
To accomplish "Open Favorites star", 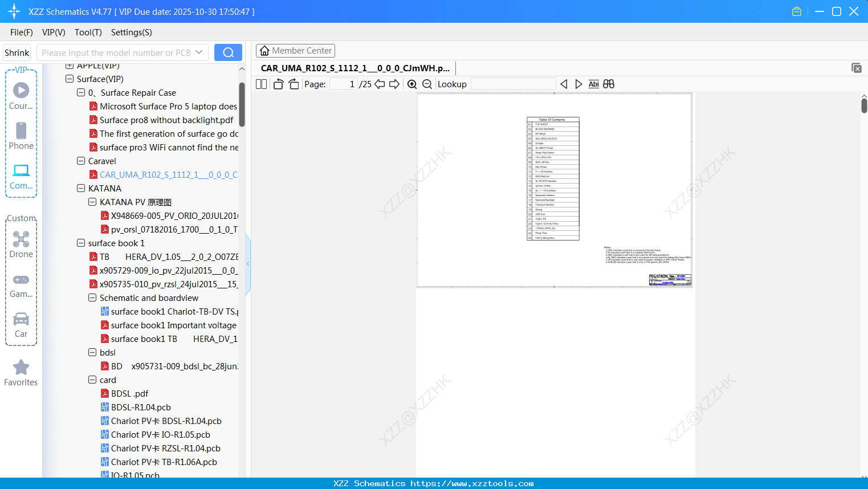I will pyautogui.click(x=21, y=373).
